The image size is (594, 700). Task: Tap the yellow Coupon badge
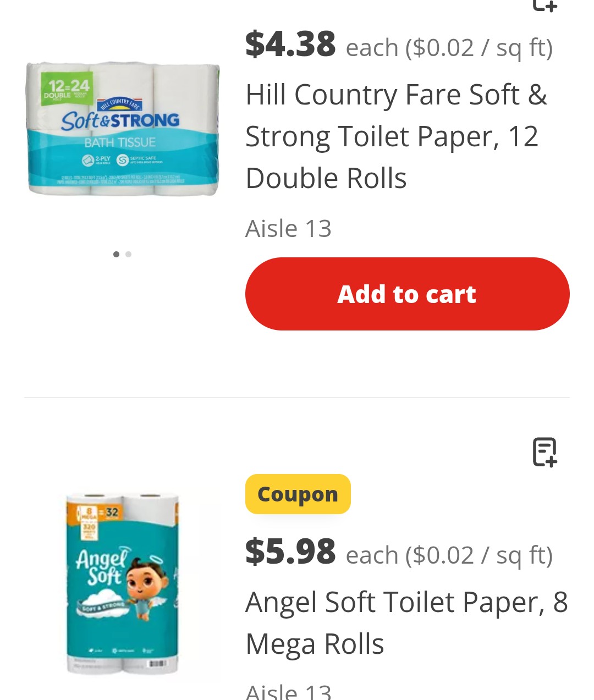click(298, 494)
